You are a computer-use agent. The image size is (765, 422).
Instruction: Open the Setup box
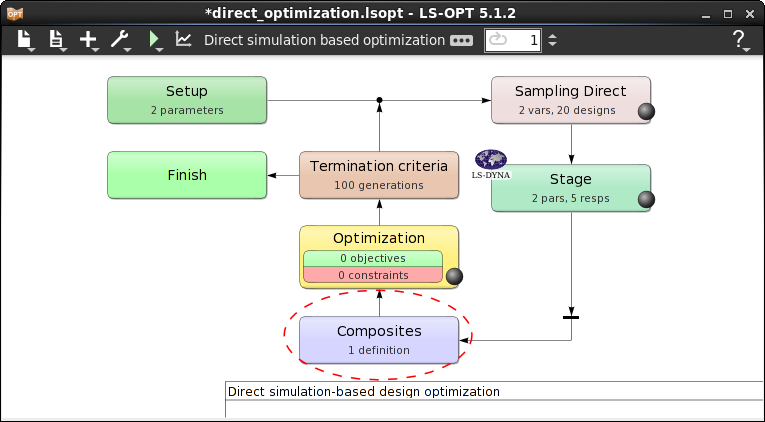point(187,100)
